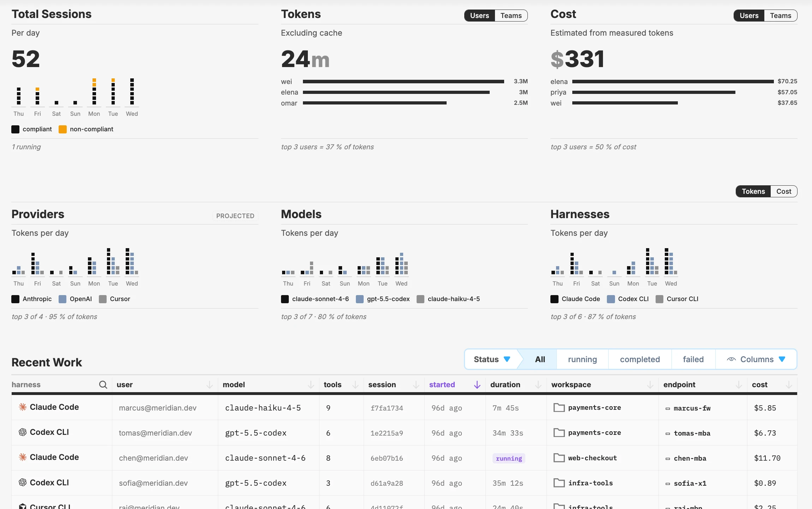The height and width of the screenshot is (509, 812).
Task: Sort by endpoint column arrow
Action: point(739,385)
